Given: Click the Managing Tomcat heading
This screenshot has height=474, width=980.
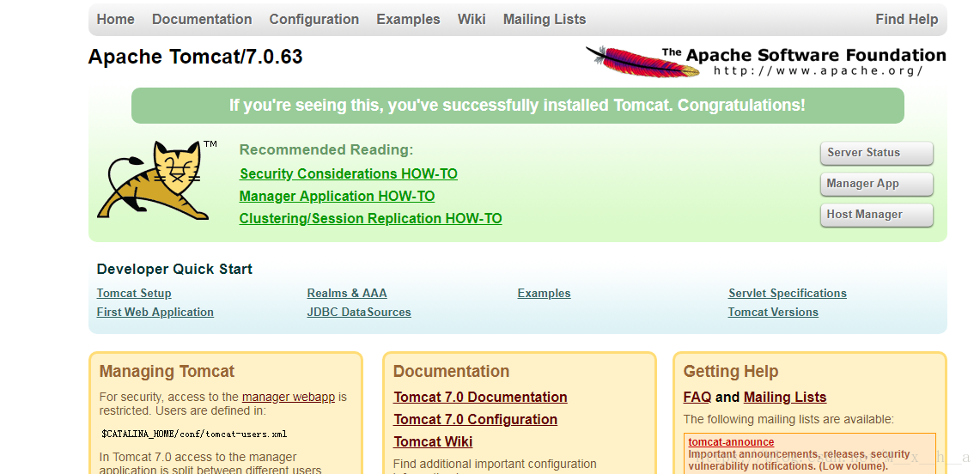Looking at the screenshot, I should 167,372.
